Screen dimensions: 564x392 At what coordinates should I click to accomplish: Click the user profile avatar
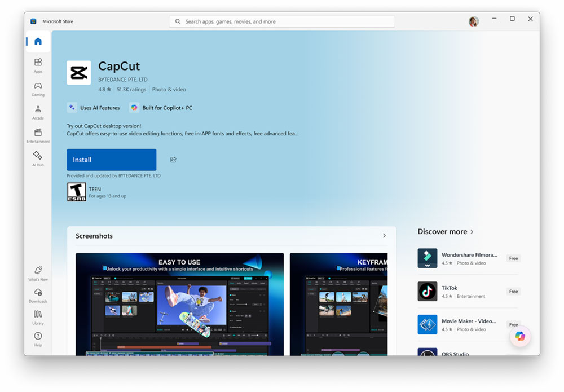[473, 21]
